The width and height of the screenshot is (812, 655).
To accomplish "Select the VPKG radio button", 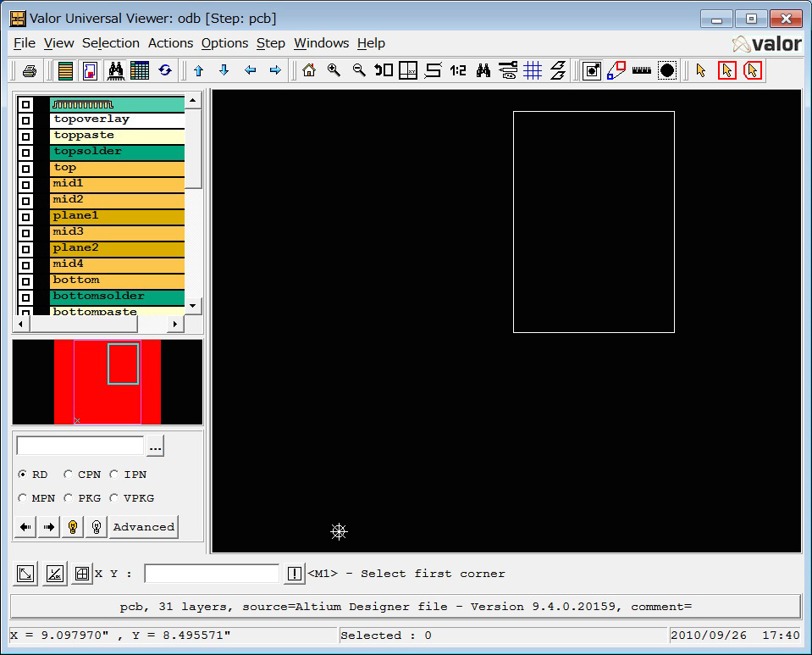I will coord(114,498).
